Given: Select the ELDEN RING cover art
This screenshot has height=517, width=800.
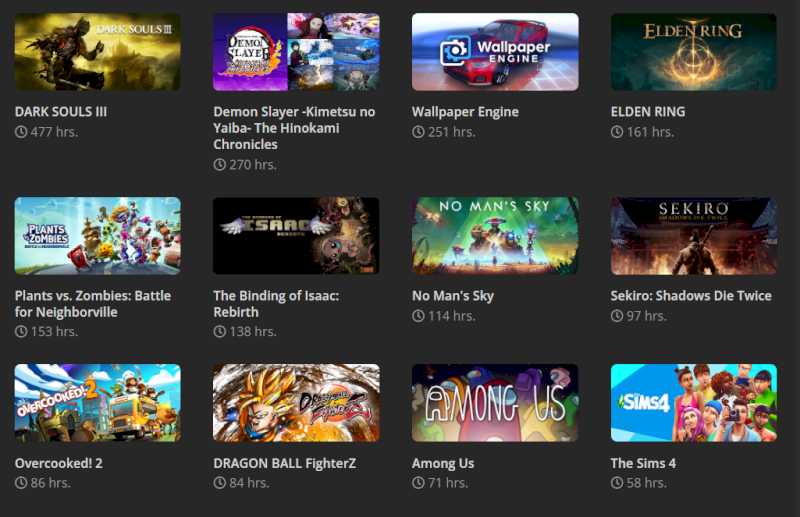Looking at the screenshot, I should coord(694,52).
